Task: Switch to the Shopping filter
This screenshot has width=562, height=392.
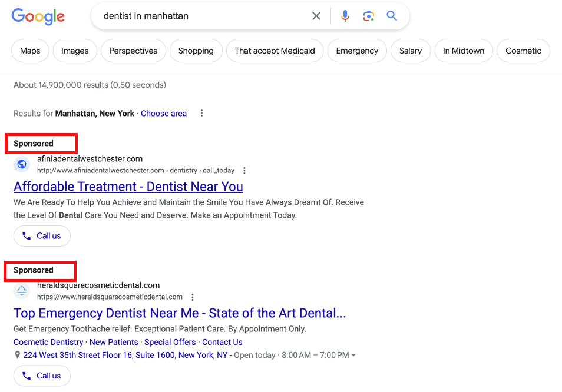Action: coord(196,51)
